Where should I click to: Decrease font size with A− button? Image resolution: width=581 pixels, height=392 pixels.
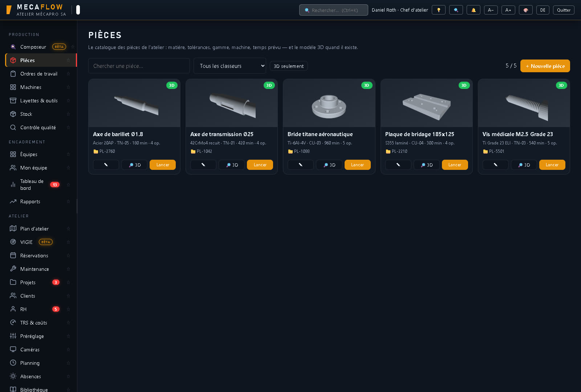[x=491, y=10]
